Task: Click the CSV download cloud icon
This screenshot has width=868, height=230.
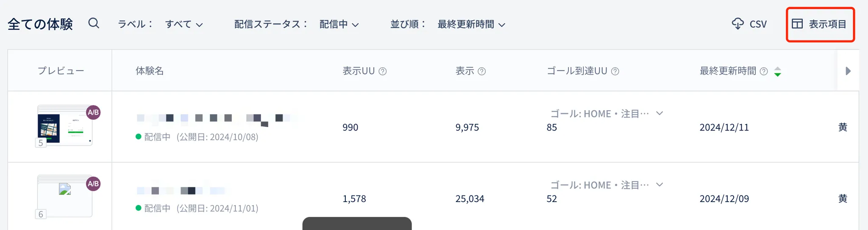Action: [737, 24]
